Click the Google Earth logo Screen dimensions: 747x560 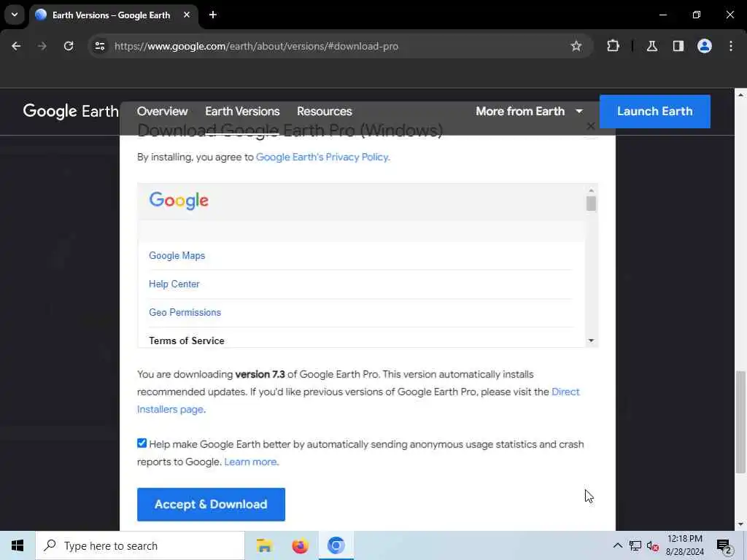[x=71, y=111]
